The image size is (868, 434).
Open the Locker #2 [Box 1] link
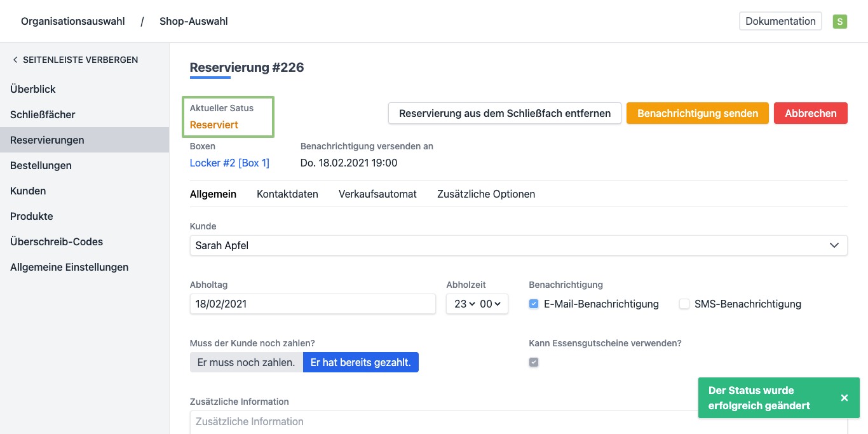pos(229,163)
